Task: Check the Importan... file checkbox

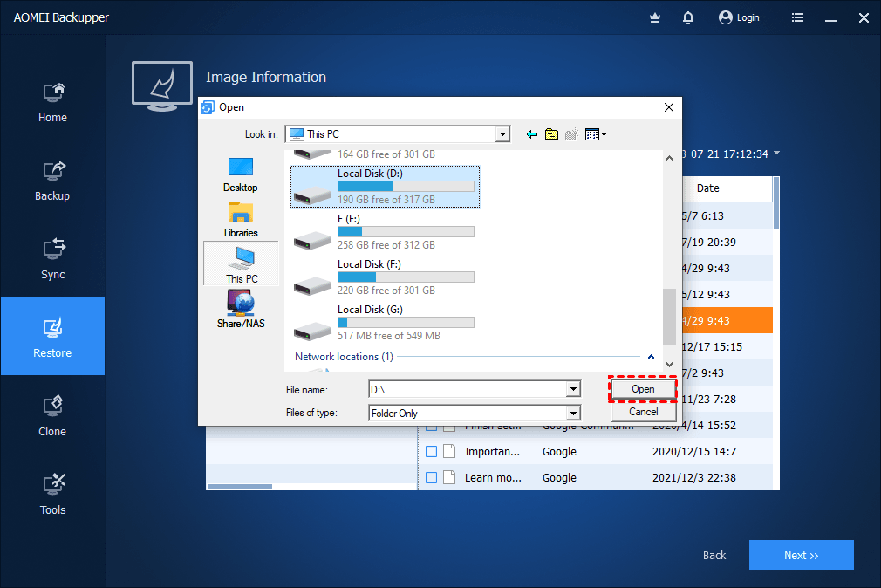Action: click(x=432, y=451)
